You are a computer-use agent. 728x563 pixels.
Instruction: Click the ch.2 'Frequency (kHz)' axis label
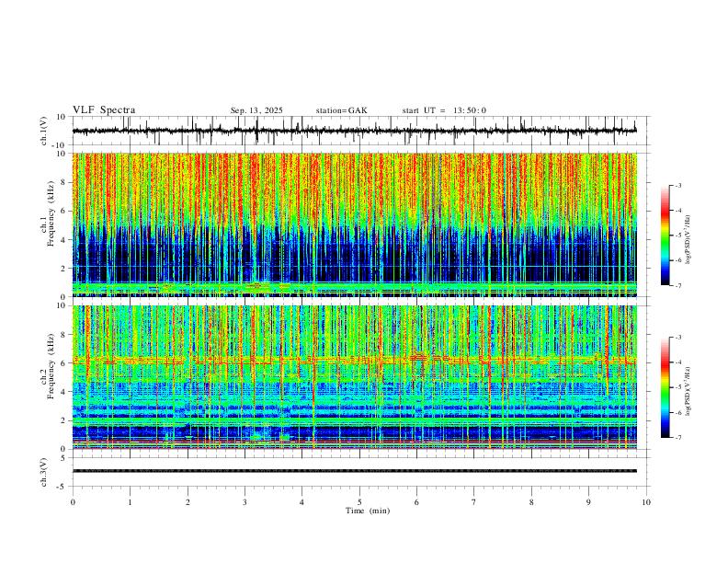click(x=51, y=366)
